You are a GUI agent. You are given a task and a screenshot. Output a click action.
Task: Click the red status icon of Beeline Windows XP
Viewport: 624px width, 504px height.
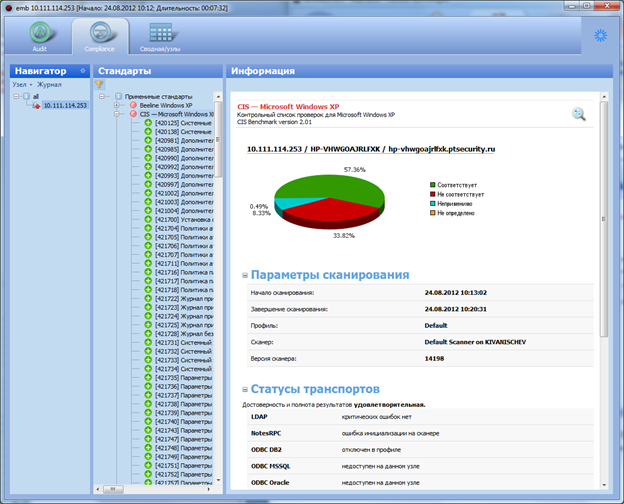132,105
